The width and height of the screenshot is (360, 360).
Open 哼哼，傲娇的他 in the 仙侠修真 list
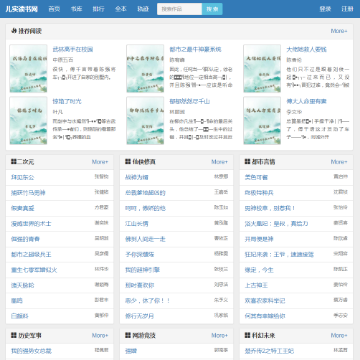click(x=145, y=208)
